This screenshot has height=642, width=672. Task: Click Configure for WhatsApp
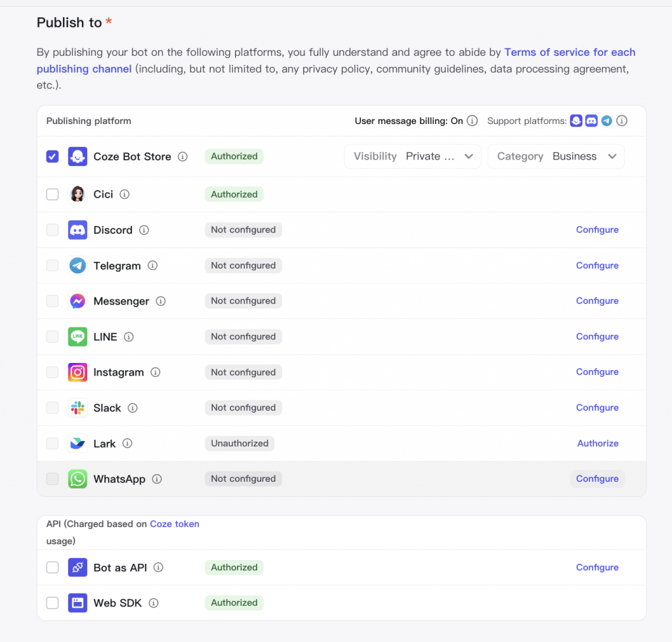597,479
